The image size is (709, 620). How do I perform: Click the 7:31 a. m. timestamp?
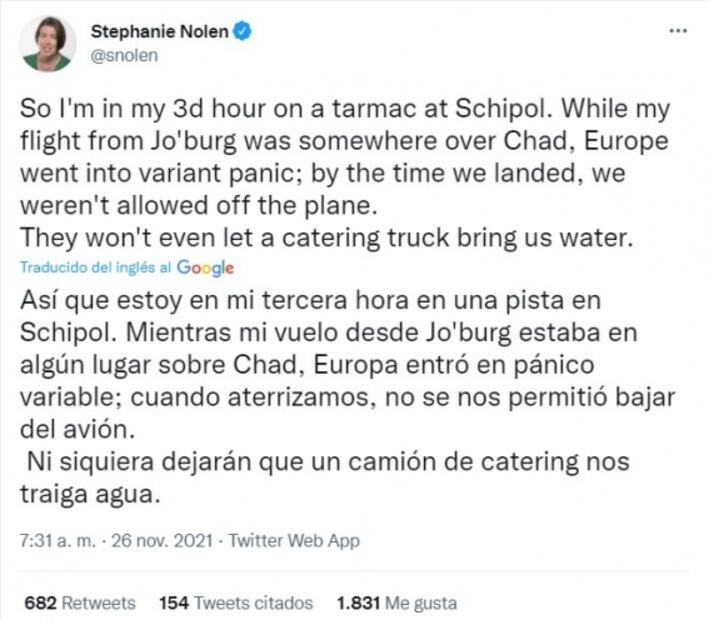point(56,541)
